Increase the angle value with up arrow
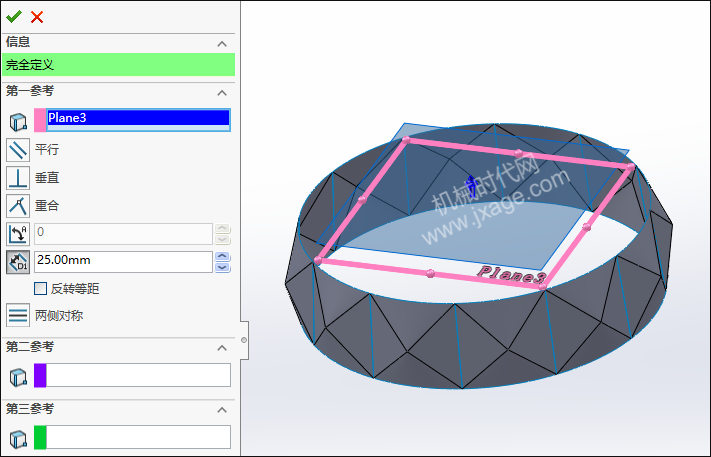 click(x=222, y=228)
